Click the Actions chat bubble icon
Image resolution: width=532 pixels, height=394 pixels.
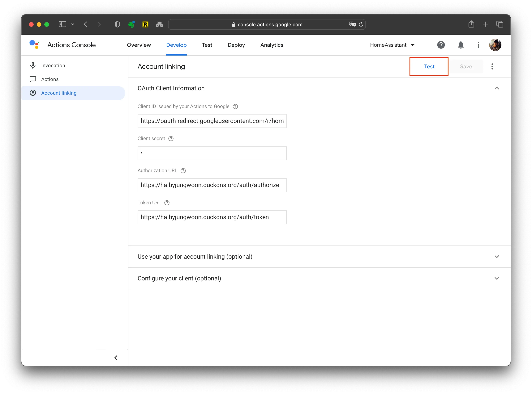33,79
